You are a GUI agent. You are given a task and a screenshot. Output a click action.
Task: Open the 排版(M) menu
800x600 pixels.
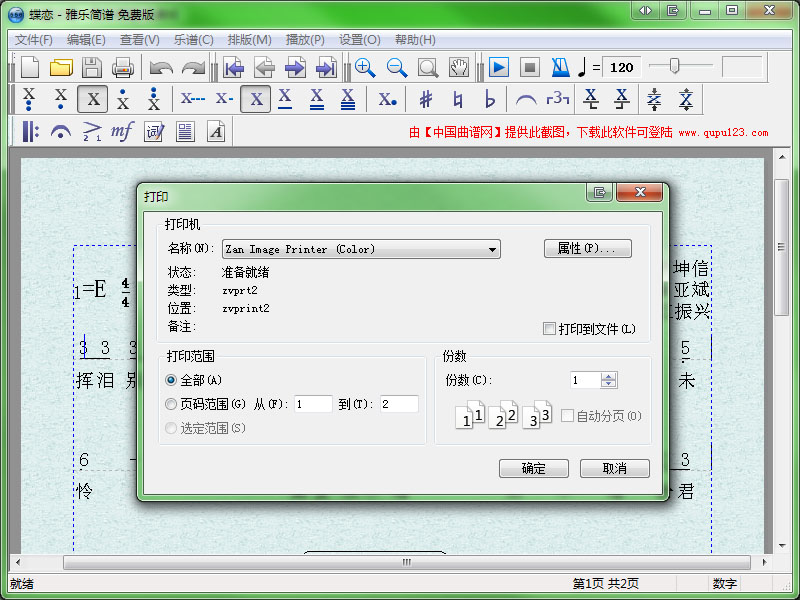[x=249, y=40]
